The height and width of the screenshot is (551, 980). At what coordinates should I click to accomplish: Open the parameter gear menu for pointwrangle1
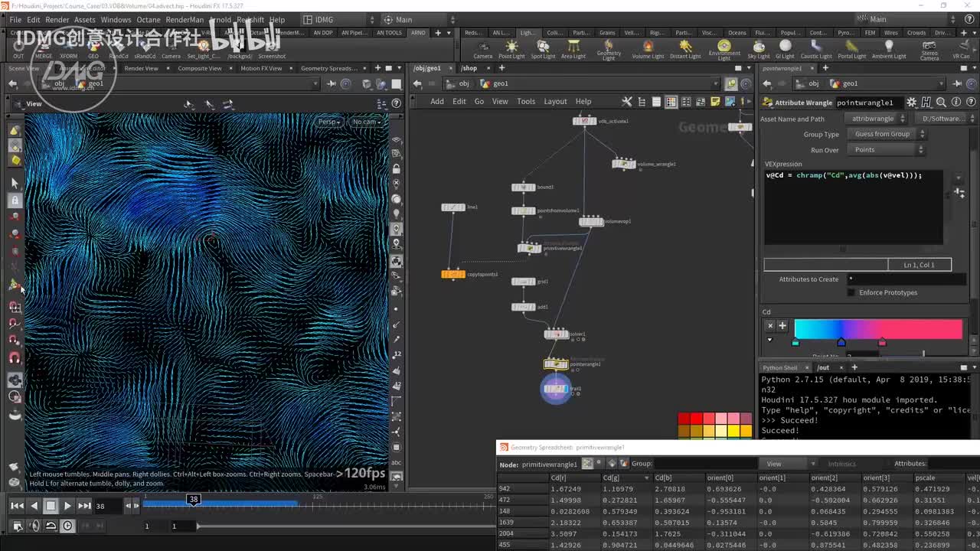pos(911,102)
